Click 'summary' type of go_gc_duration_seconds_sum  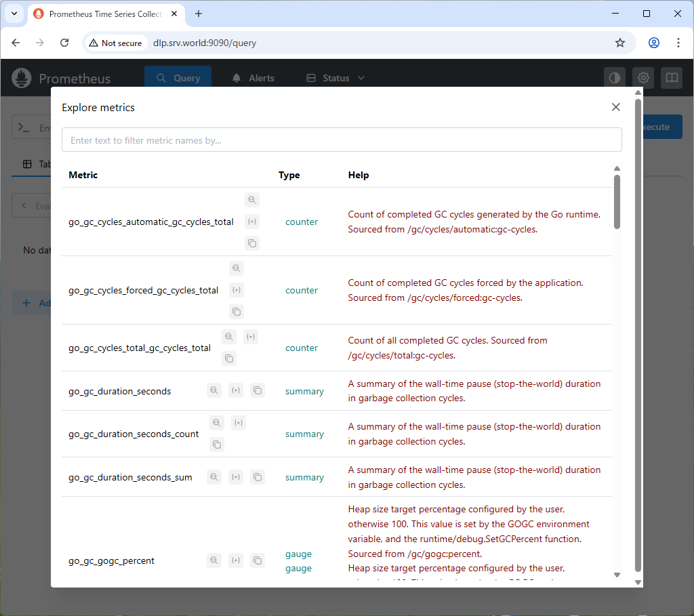pyautogui.click(x=304, y=478)
